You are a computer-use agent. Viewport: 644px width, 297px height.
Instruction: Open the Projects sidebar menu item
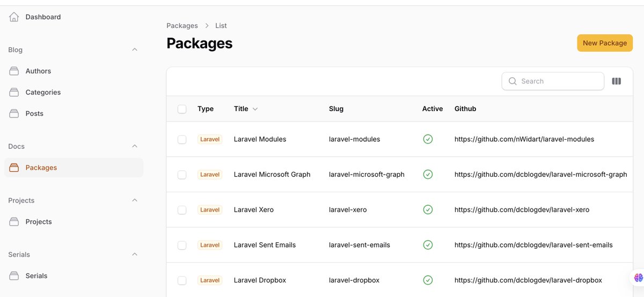coord(39,222)
